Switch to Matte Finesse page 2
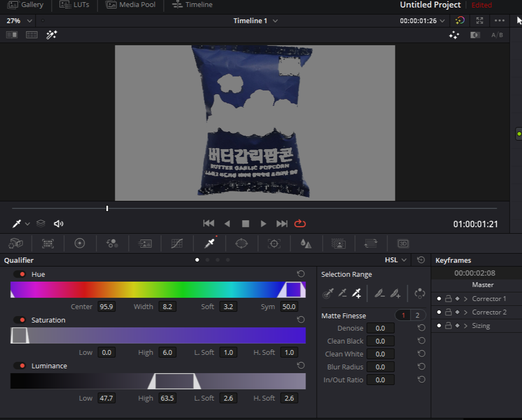The height and width of the screenshot is (420, 522). [417, 315]
